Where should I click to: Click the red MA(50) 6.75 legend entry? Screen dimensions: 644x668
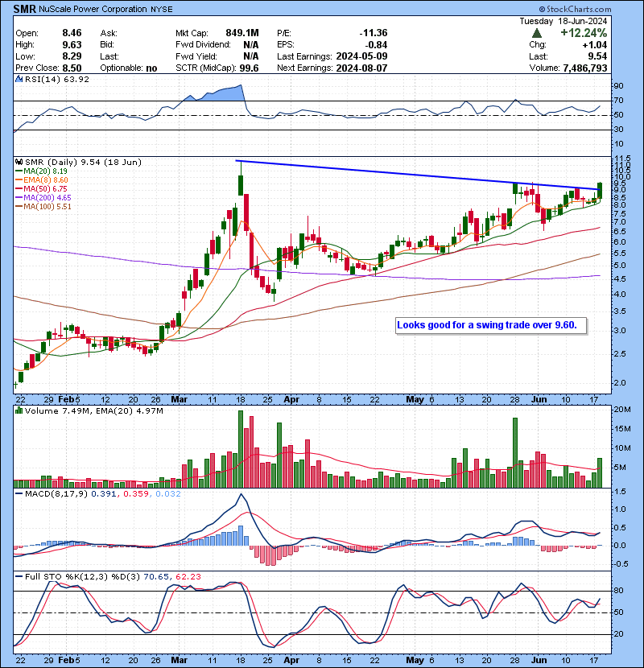pyautogui.click(x=41, y=188)
